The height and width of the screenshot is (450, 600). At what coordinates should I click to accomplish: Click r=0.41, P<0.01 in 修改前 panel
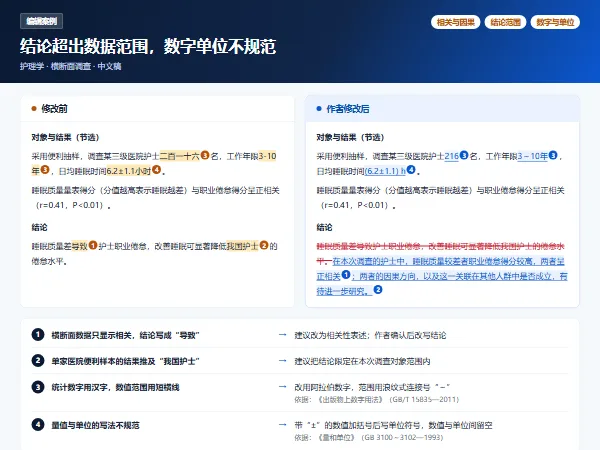click(x=70, y=205)
